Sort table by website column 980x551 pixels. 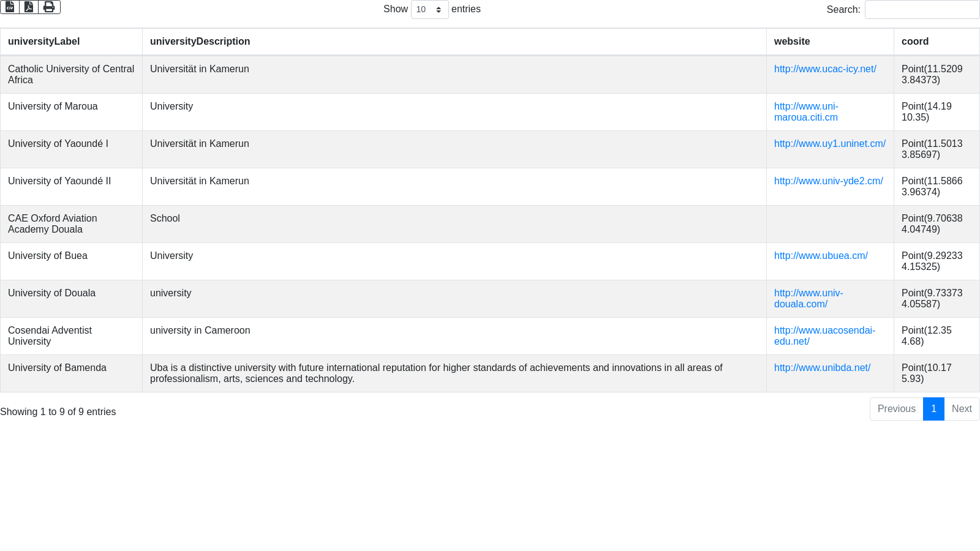pos(791,42)
